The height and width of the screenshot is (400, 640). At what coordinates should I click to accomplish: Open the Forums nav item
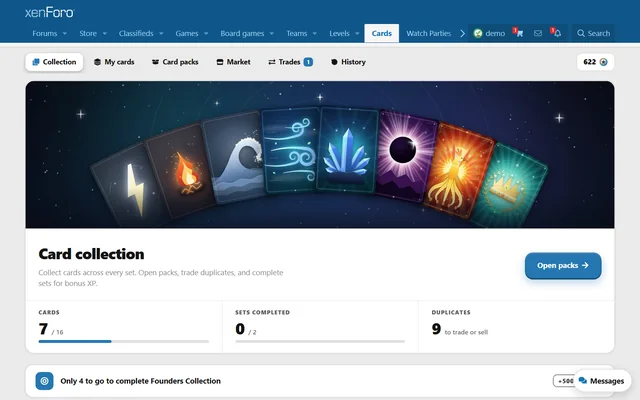click(x=45, y=33)
